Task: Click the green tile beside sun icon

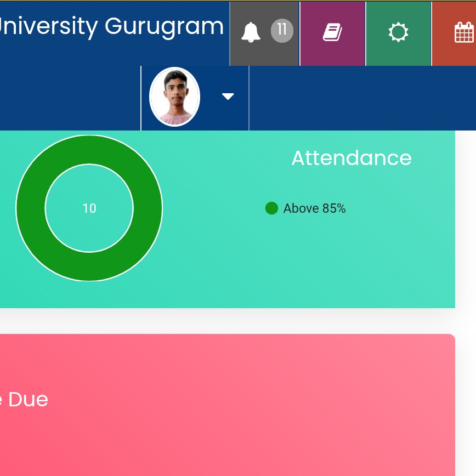Action: pos(398,55)
